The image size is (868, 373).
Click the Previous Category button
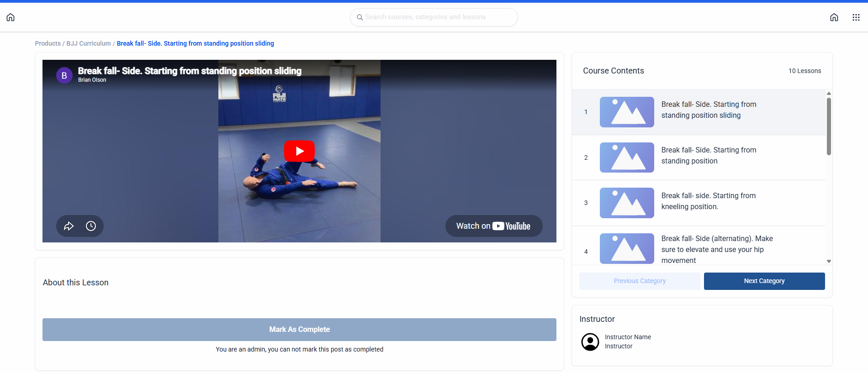click(640, 281)
